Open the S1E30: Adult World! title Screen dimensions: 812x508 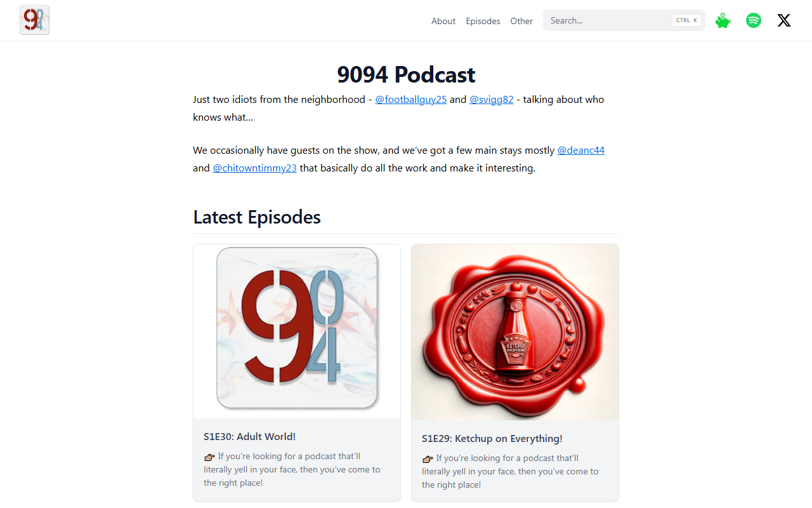[x=249, y=437]
